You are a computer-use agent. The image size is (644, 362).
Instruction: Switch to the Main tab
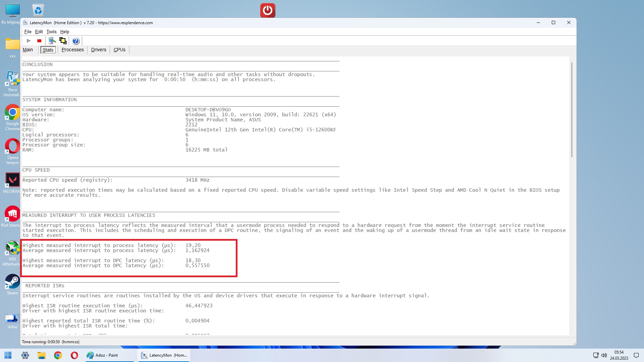tap(28, 50)
